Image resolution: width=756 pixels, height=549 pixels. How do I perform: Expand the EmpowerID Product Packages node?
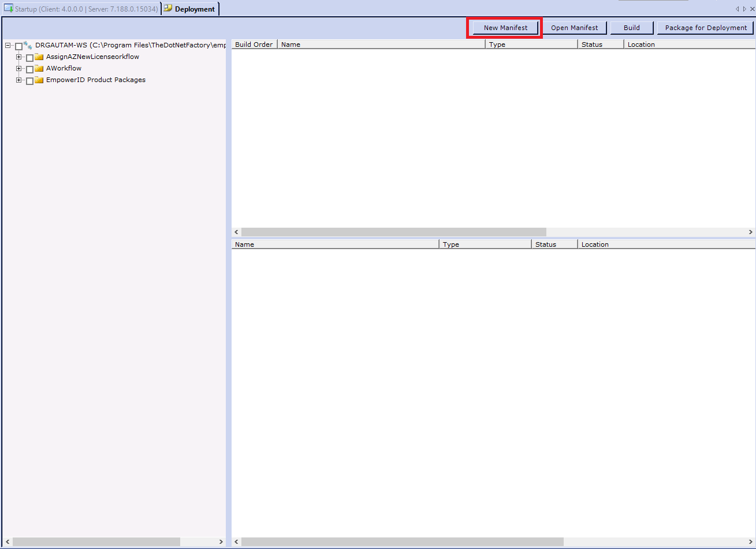tap(19, 80)
